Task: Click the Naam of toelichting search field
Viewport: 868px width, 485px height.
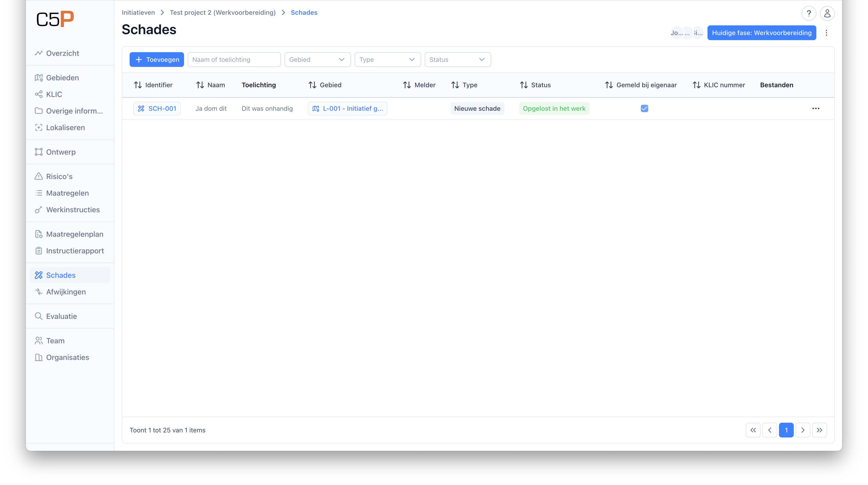Action: click(234, 60)
